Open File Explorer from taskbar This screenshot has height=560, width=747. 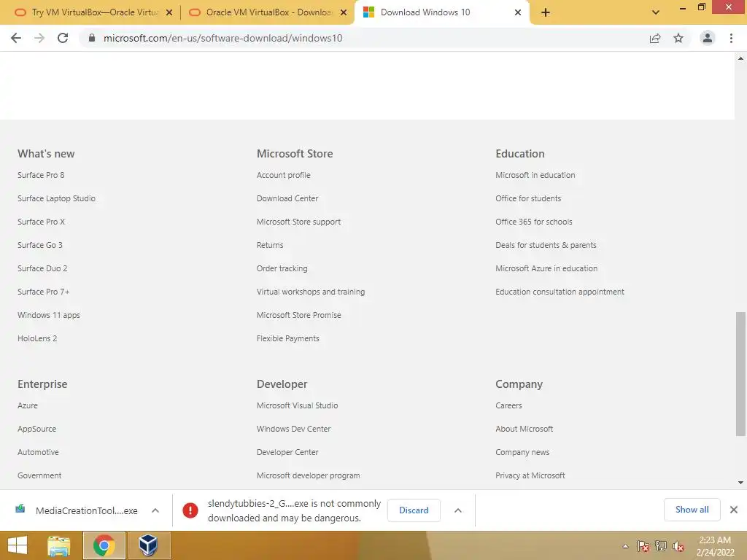(x=58, y=545)
